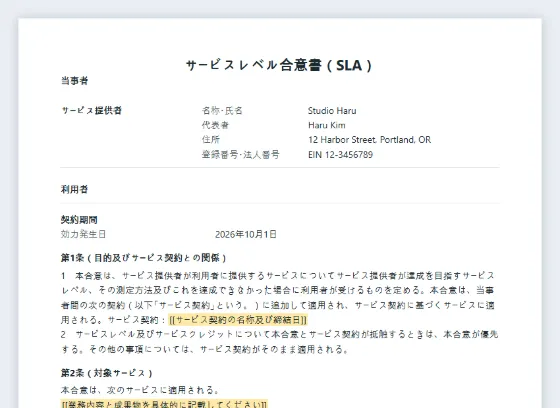Click the sentence 本合意は、次のサービスに適用される。
Image resolution: width=560 pixels, height=408 pixels.
coord(140,390)
